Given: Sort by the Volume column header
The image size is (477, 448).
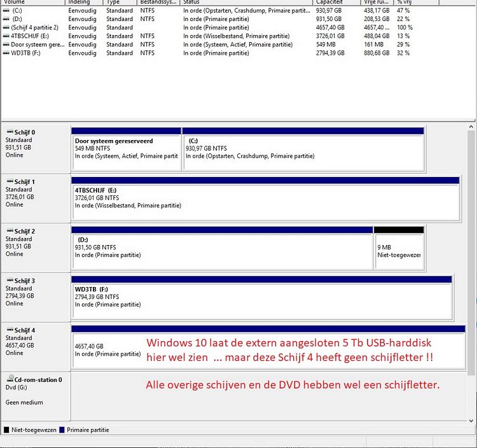Looking at the screenshot, I should (x=33, y=2).
